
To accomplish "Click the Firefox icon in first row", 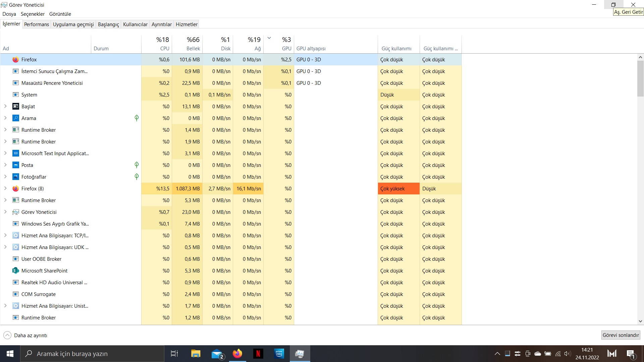I will click(15, 60).
